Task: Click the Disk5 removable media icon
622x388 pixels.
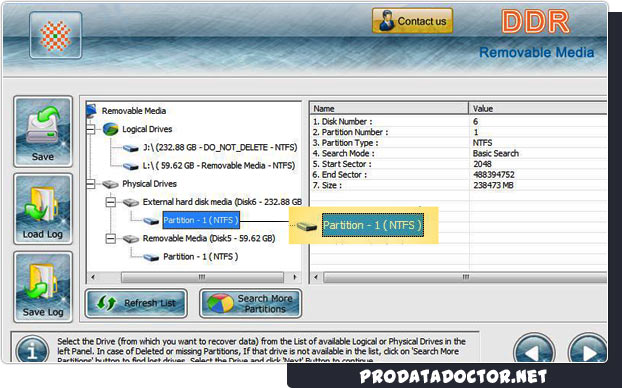Action: 131,239
